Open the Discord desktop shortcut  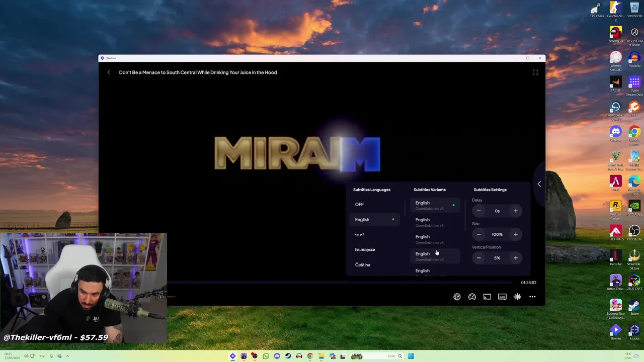(x=616, y=133)
